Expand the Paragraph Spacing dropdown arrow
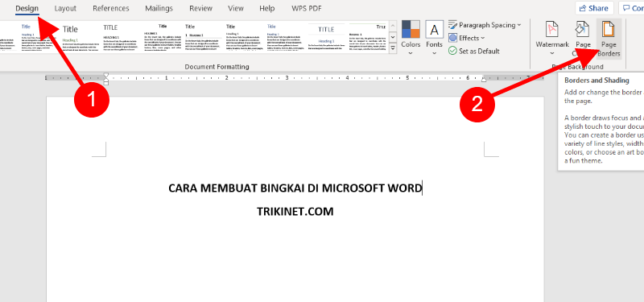Screen dimensions: 644x302 pyautogui.click(x=519, y=25)
